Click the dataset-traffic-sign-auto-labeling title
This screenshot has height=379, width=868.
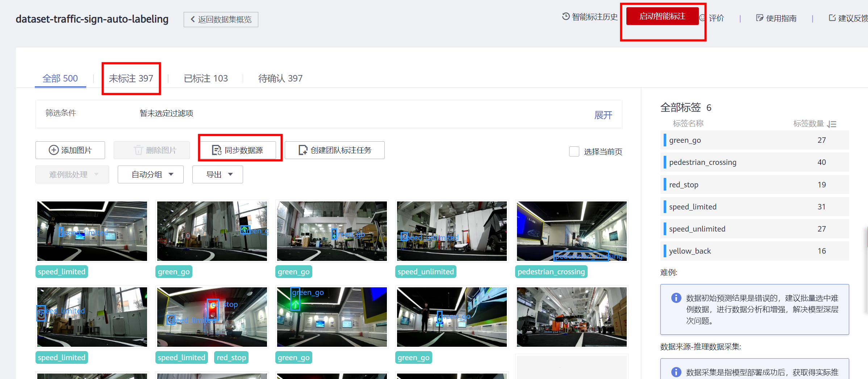pyautogui.click(x=92, y=19)
